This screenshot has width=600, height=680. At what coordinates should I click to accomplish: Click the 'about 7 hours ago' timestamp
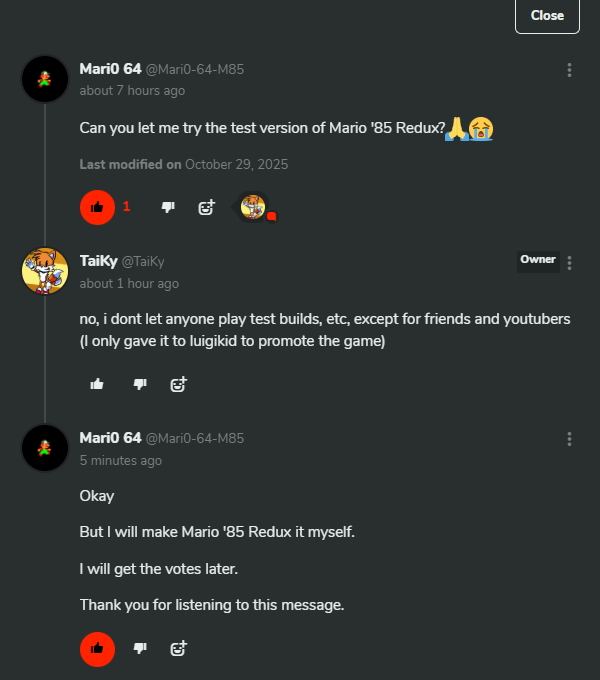tap(132, 91)
